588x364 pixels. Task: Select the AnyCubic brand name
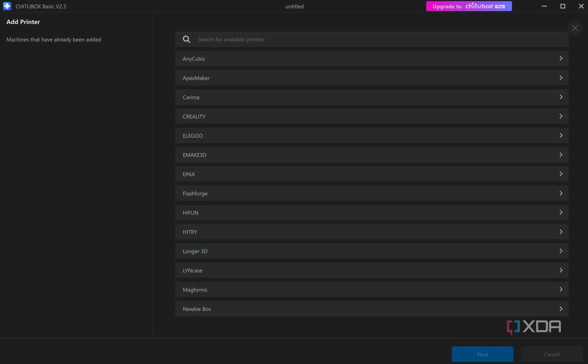[x=194, y=59]
